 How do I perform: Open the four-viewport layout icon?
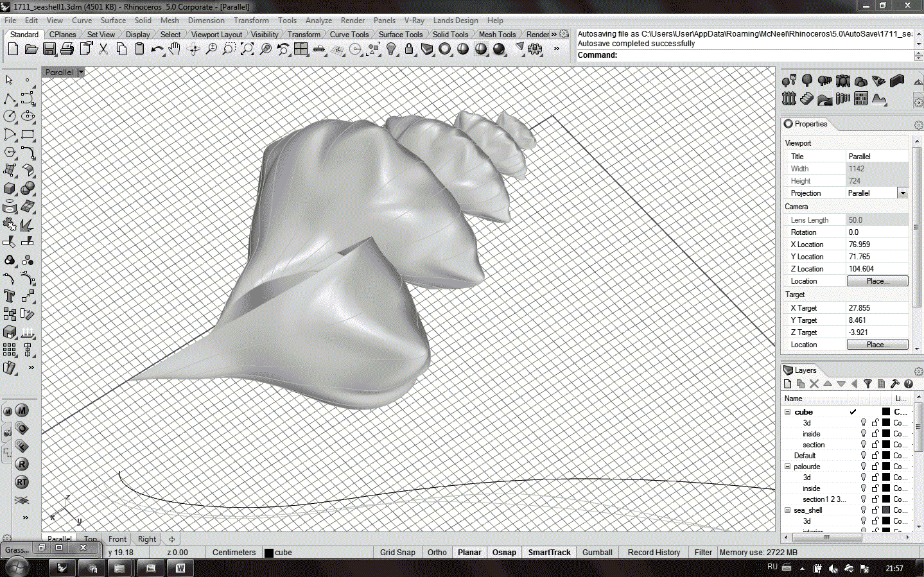tap(301, 49)
